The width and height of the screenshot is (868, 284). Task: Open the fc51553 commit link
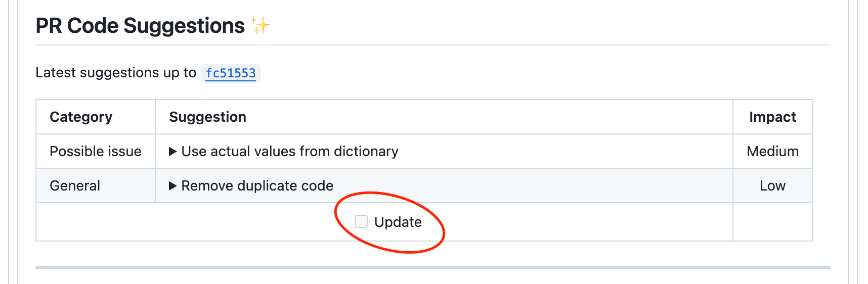[x=231, y=73]
